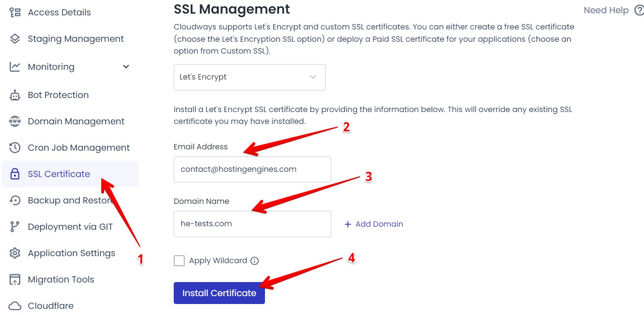Open the Let's Encrypt SSL type dropdown
This screenshot has height=315, width=644.
pyautogui.click(x=250, y=77)
